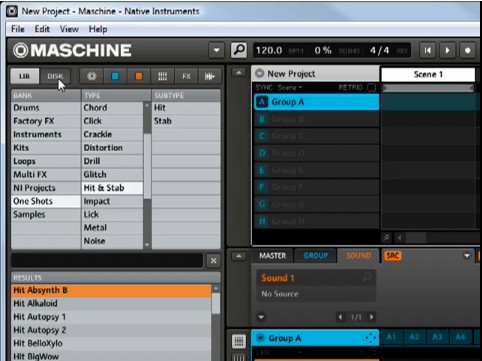Select the blue Groups filter icon
Image resolution: width=482 pixels, height=361 pixels.
click(x=115, y=76)
